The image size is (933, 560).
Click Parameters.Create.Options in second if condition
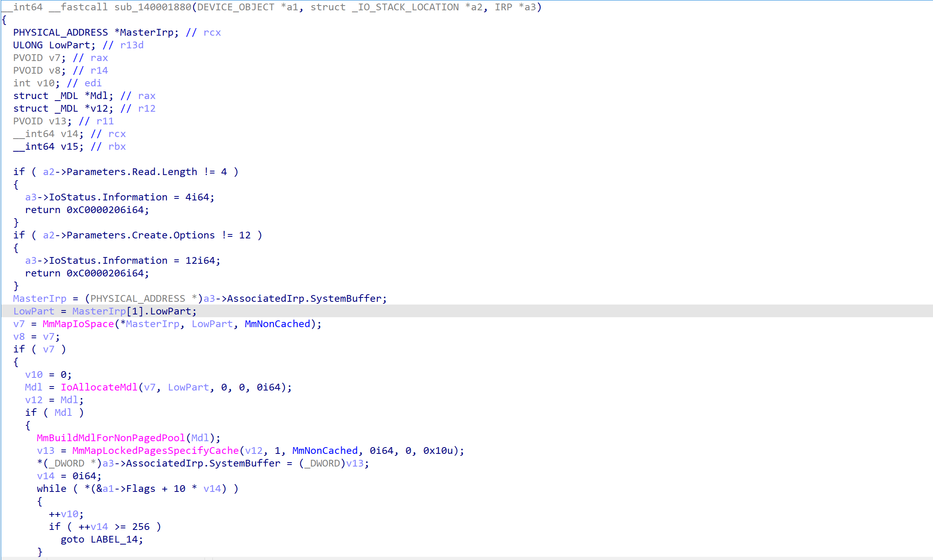pos(140,235)
